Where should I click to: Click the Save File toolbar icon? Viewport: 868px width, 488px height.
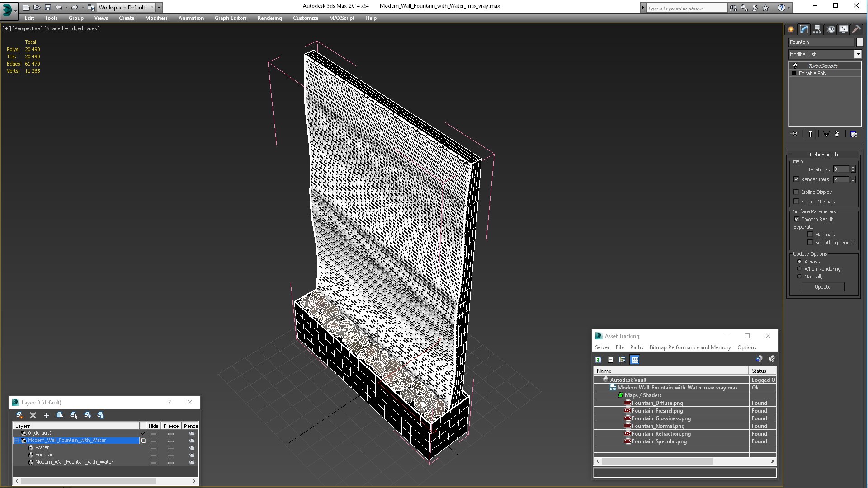click(x=47, y=7)
